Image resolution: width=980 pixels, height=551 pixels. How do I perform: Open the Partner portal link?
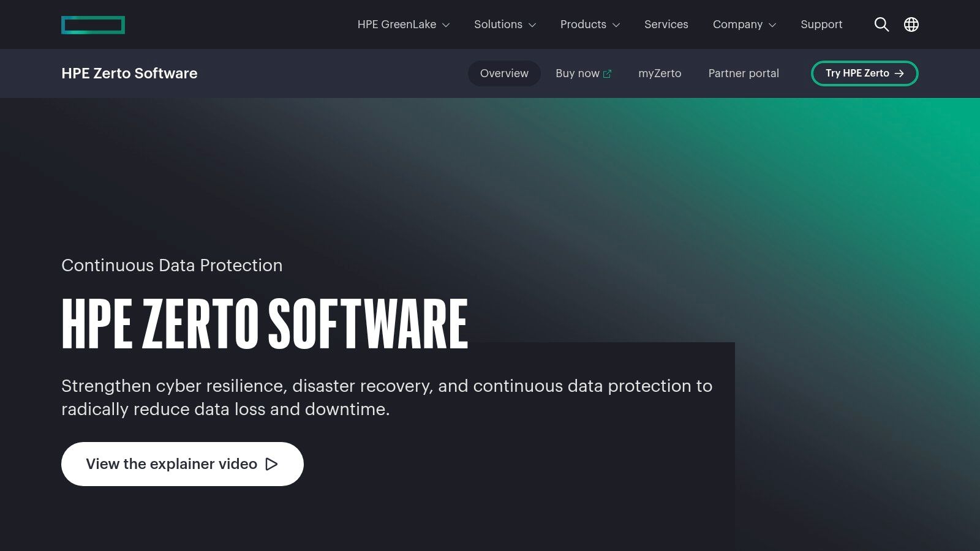(743, 73)
